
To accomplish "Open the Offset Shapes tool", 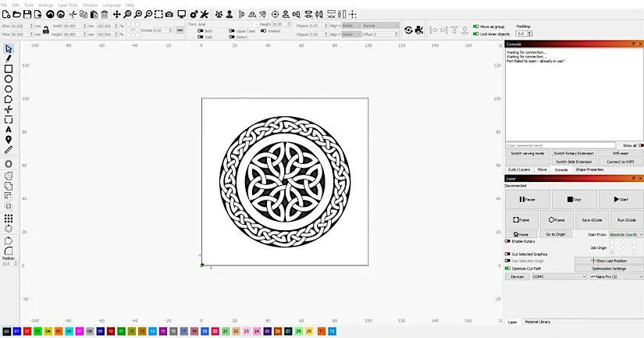I will coord(9,164).
